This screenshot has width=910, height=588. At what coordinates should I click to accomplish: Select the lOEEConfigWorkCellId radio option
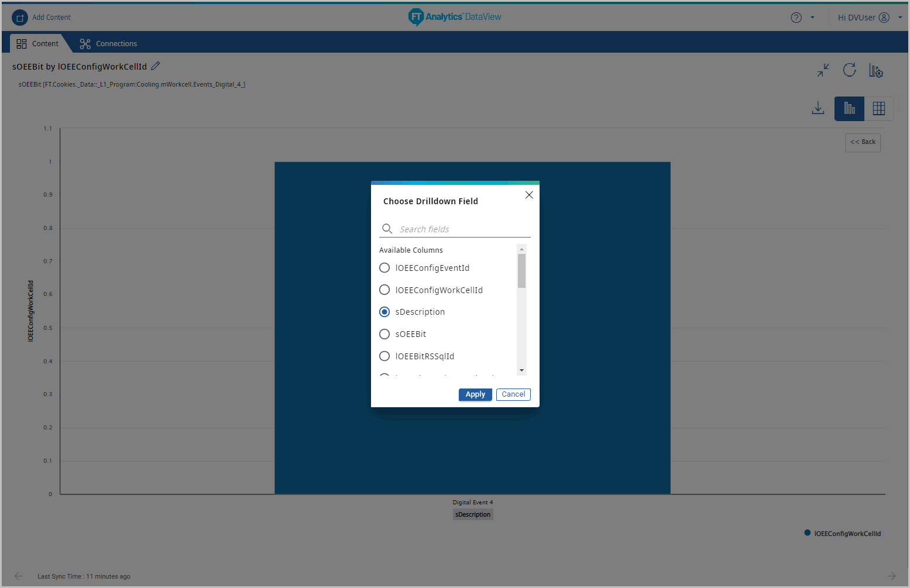coord(384,290)
